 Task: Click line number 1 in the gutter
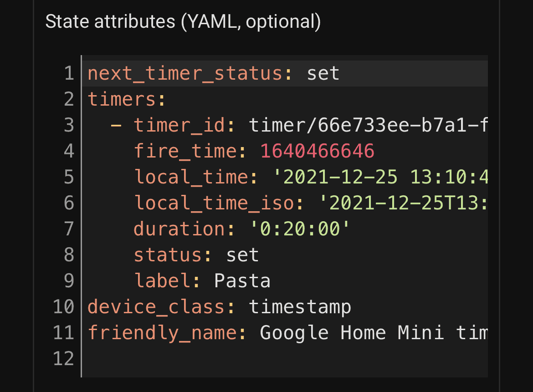69,73
